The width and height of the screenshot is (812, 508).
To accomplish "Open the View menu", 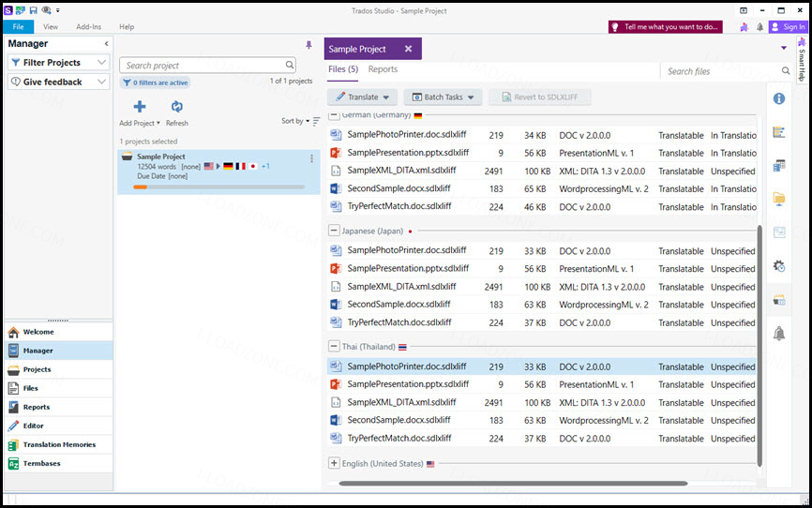I will (x=51, y=26).
